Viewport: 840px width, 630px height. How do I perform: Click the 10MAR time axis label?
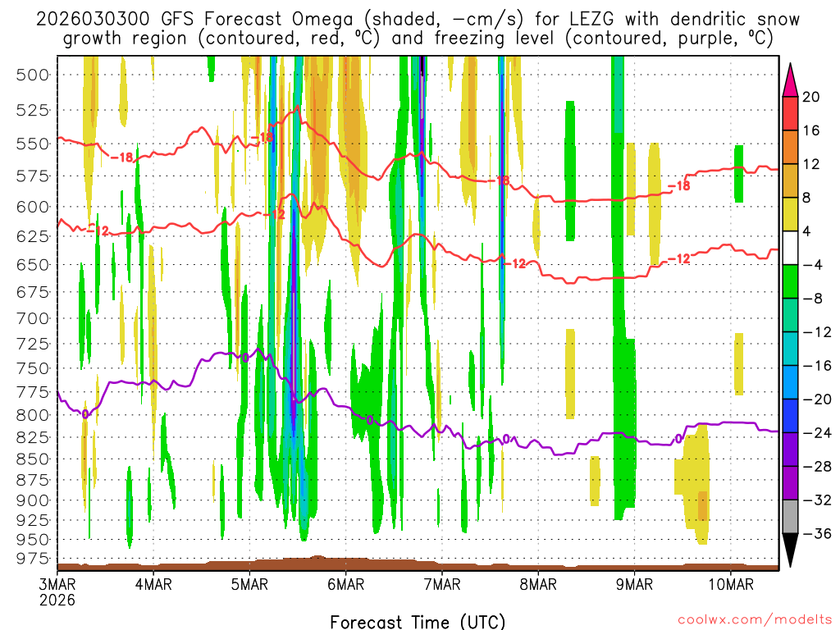pyautogui.click(x=730, y=584)
